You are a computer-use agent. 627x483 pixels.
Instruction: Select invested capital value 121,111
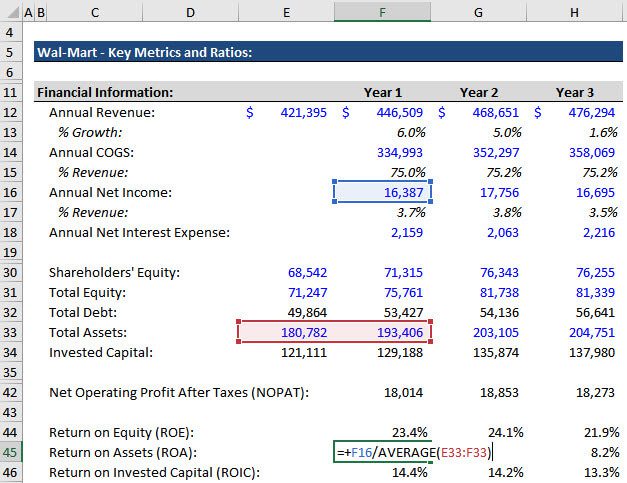click(304, 352)
